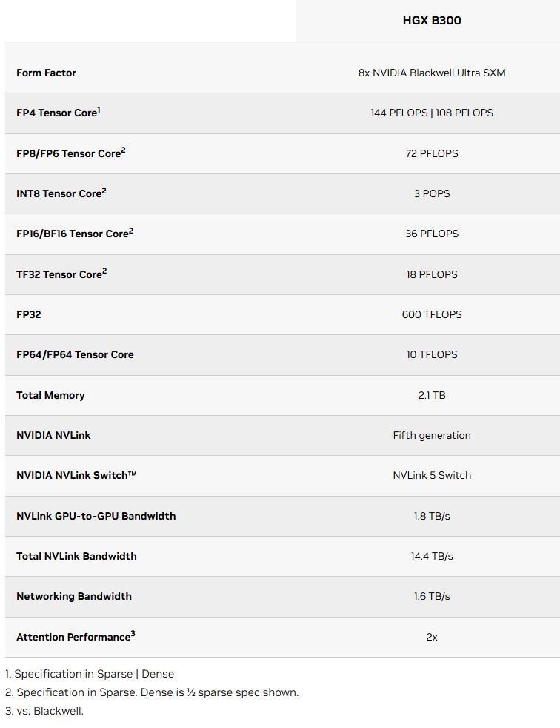The image size is (560, 728).
Task: Select the 144 PFLOPS | 108 PFLOPS value
Action: (x=432, y=113)
